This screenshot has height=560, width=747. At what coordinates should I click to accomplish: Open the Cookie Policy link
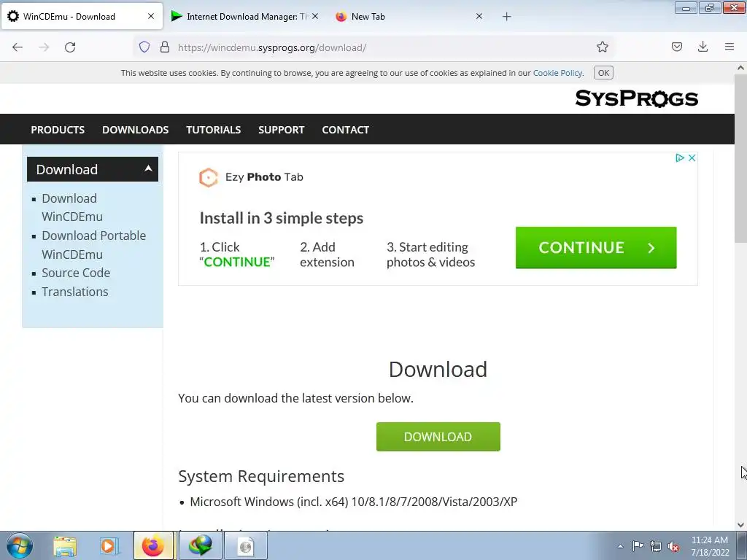557,73
